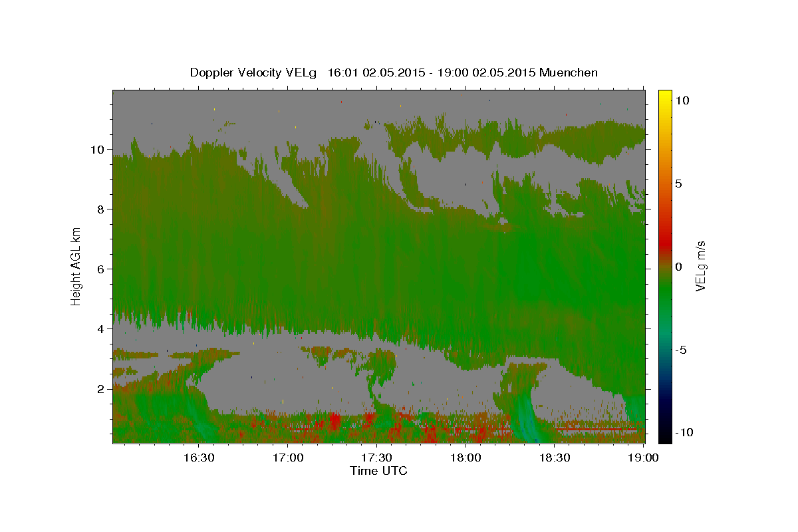Click the 19:00 time tick label
The height and width of the screenshot is (532, 798).
click(x=644, y=458)
